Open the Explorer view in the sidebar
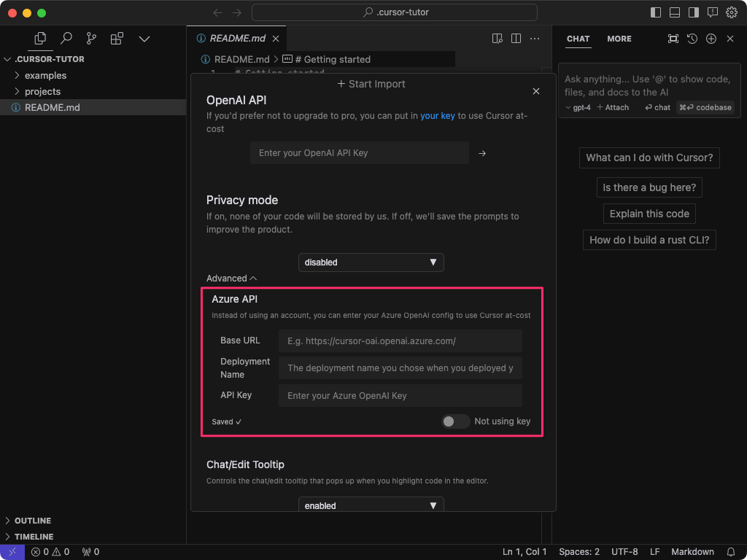Image resolution: width=747 pixels, height=560 pixels. (x=41, y=39)
